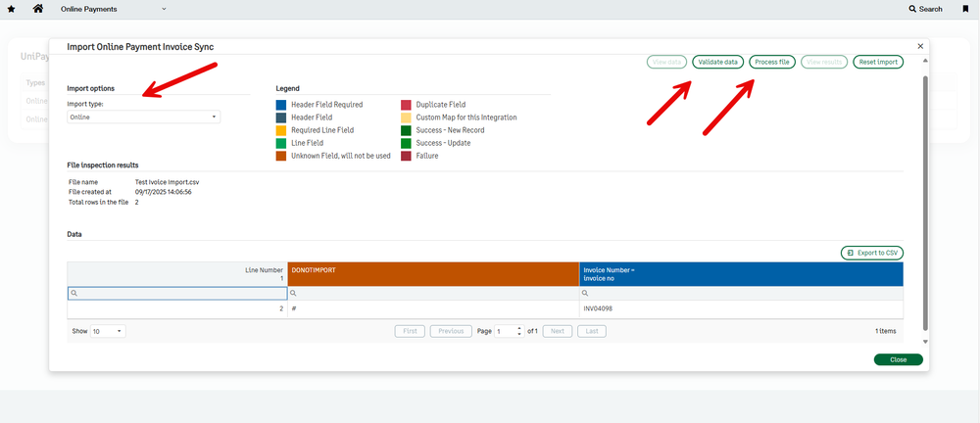Image resolution: width=980 pixels, height=423 pixels.
Task: Click the First page button
Action: coord(410,331)
